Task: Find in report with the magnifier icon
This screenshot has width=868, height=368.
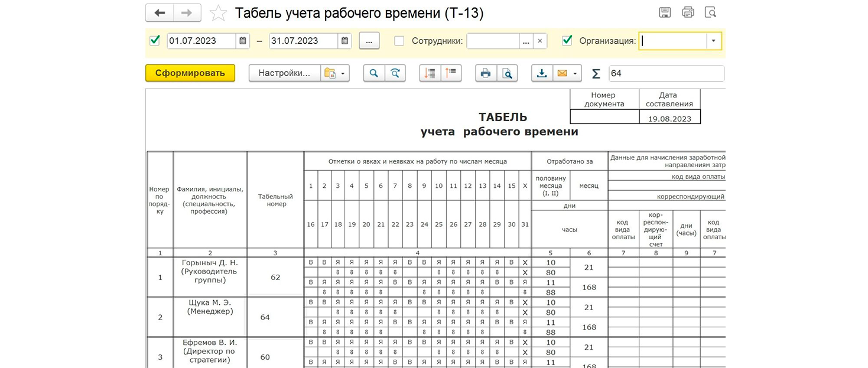Action: coord(374,73)
